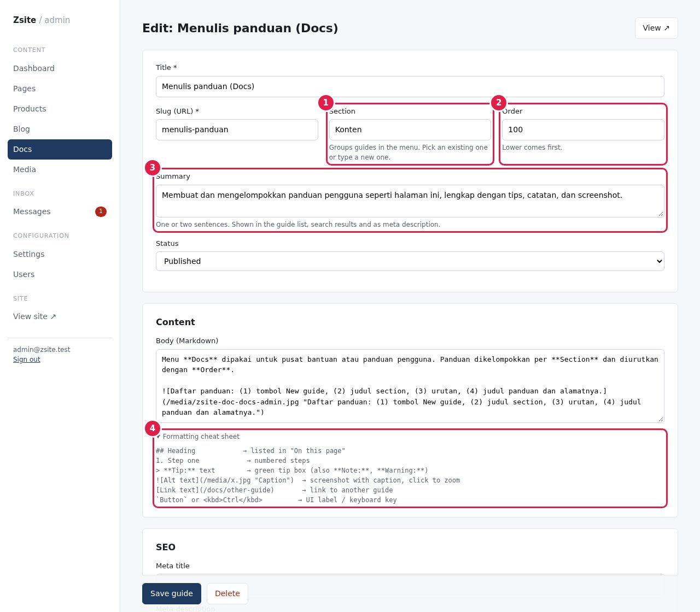Click the SEO section heading

pos(166,547)
